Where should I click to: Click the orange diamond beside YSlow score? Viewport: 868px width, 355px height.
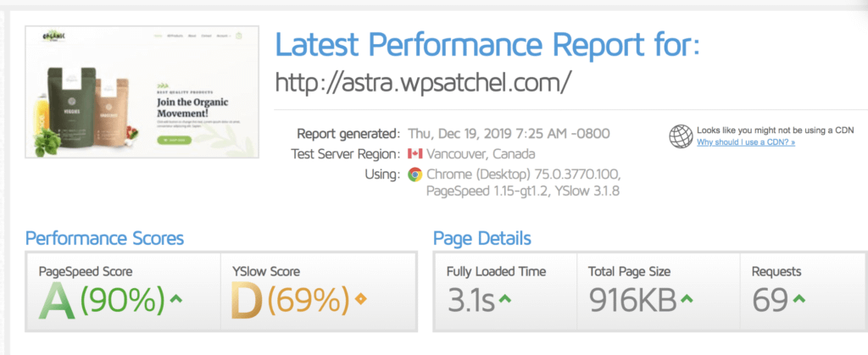click(x=360, y=297)
